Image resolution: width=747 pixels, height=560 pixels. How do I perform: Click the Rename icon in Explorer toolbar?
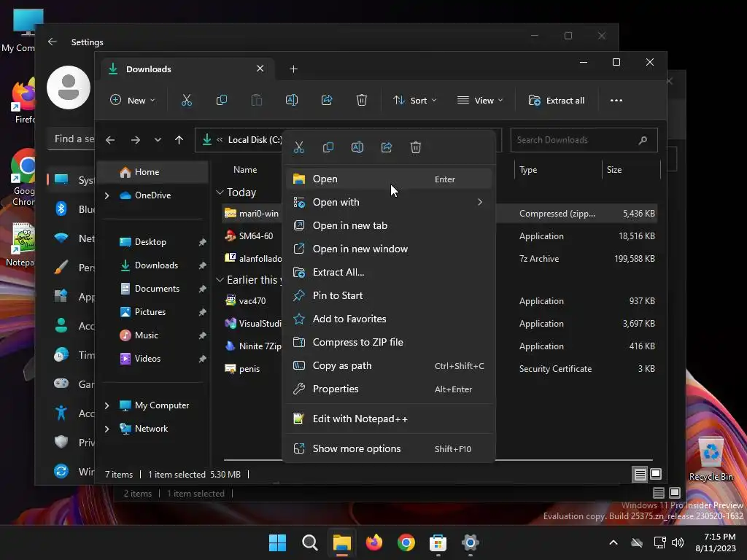pos(292,101)
